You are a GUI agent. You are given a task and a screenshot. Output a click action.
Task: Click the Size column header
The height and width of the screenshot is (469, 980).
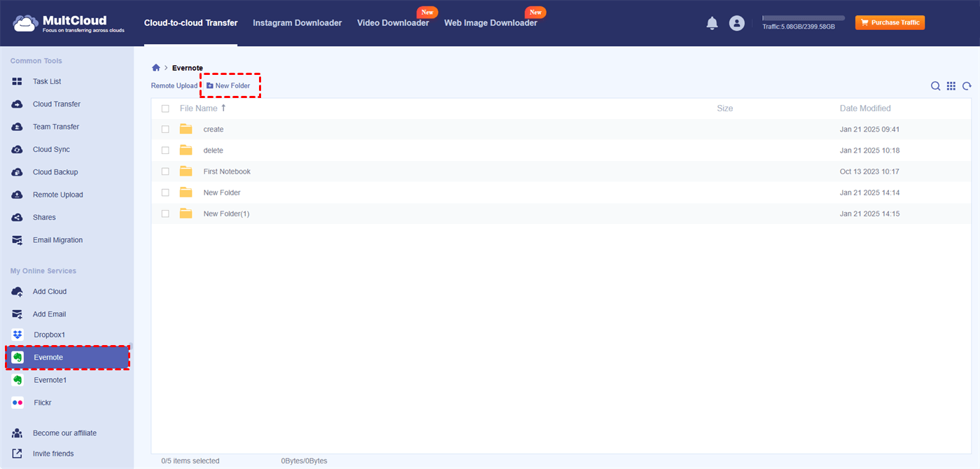[725, 108]
